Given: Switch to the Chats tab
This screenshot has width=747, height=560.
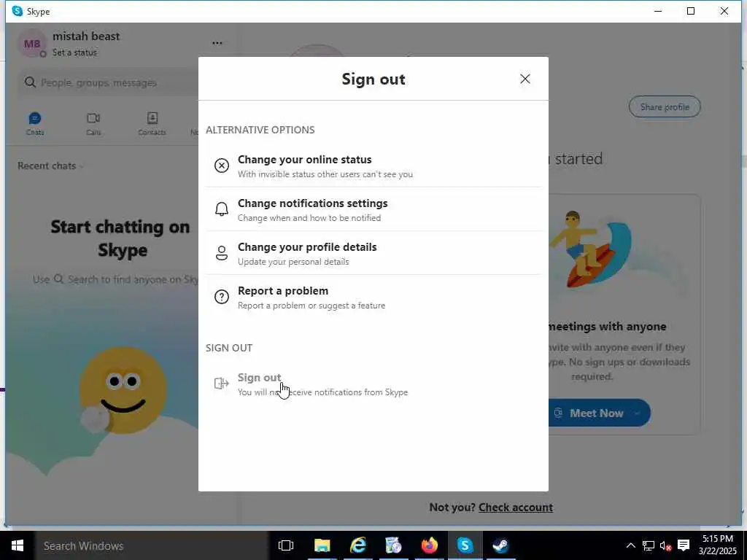Looking at the screenshot, I should pos(35,124).
